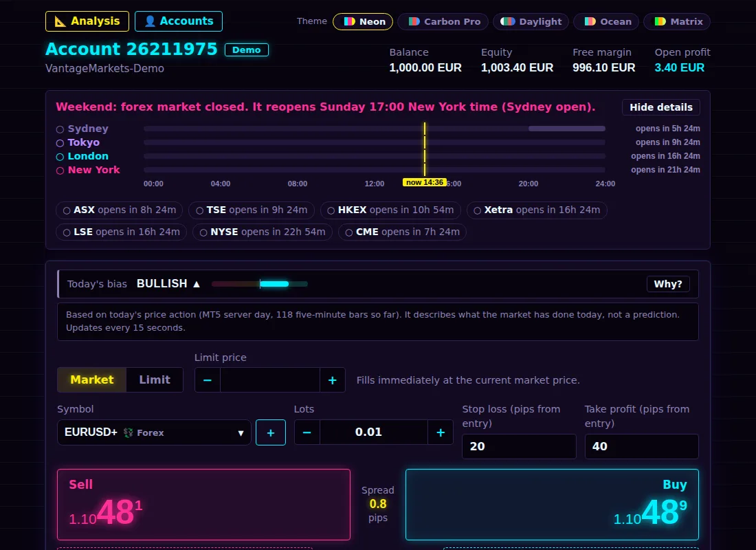
Task: Click the TSE exchange status chip
Action: point(252,210)
